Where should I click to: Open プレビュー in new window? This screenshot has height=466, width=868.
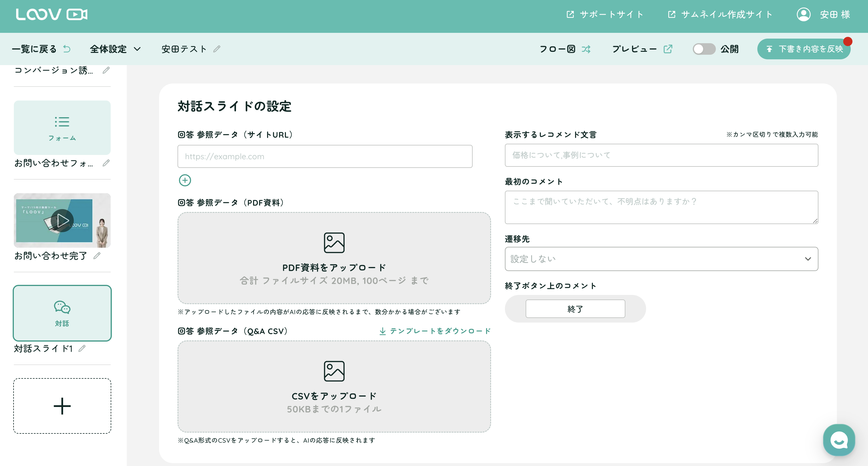pyautogui.click(x=641, y=49)
